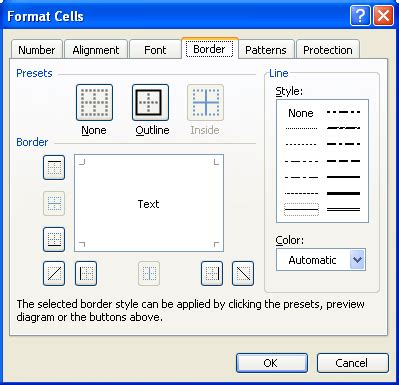Viewport: 399px width, 385px height.
Task: Apply the Outline border preset
Action: tap(150, 103)
